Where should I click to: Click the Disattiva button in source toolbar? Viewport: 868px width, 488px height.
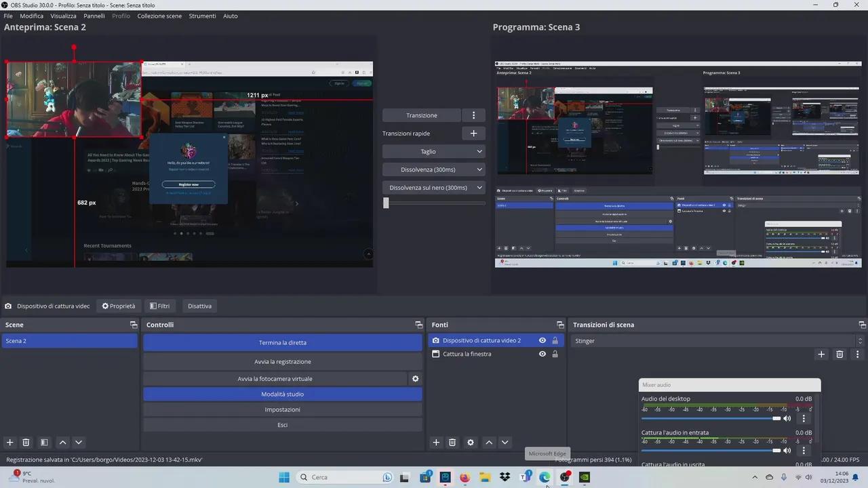tap(199, 306)
